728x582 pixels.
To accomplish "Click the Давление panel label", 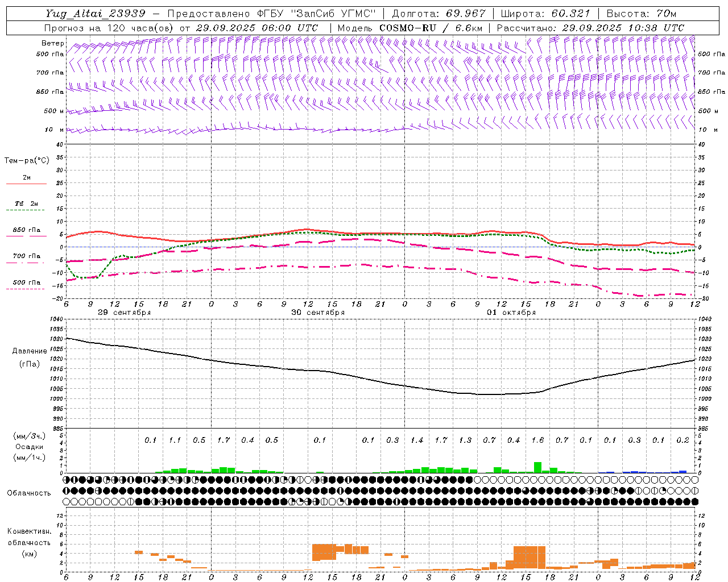I will [30, 351].
